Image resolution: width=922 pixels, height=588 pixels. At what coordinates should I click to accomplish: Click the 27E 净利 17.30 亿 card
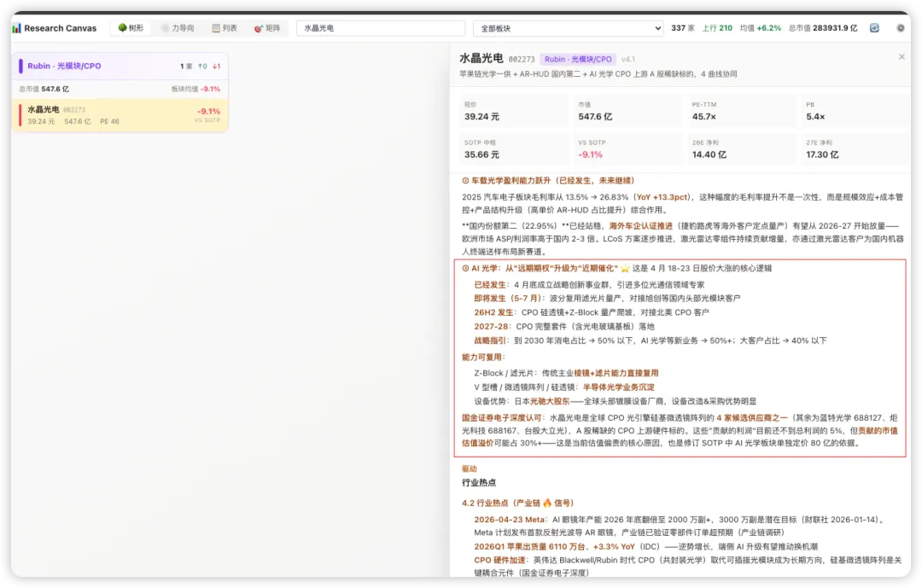(x=855, y=149)
